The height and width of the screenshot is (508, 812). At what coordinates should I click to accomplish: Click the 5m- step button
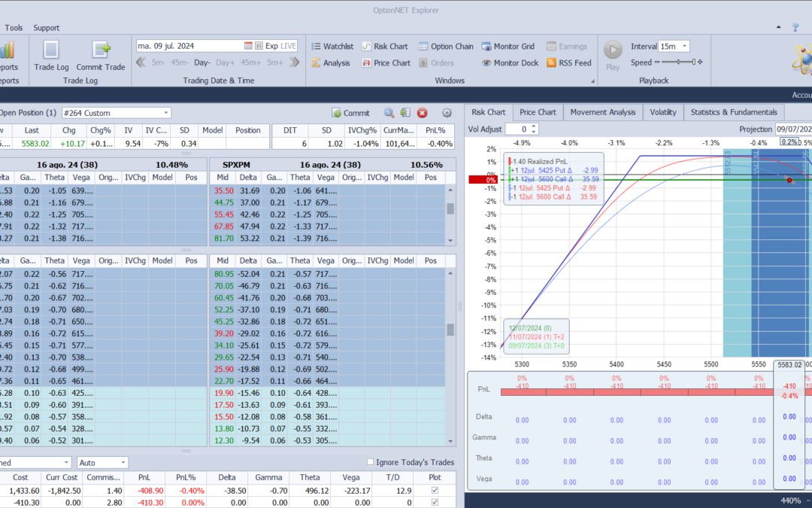pos(159,62)
